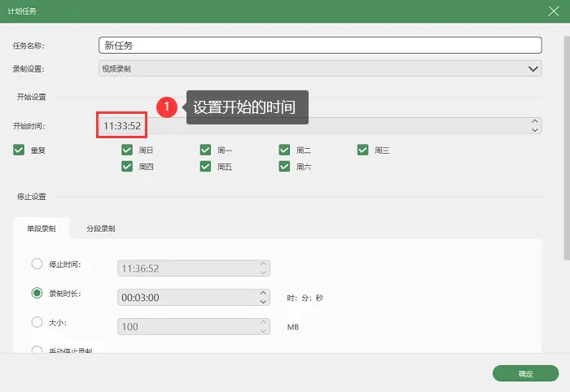This screenshot has height=392, width=570.
Task: Increase 开始时间 with up arrow
Action: (535, 122)
